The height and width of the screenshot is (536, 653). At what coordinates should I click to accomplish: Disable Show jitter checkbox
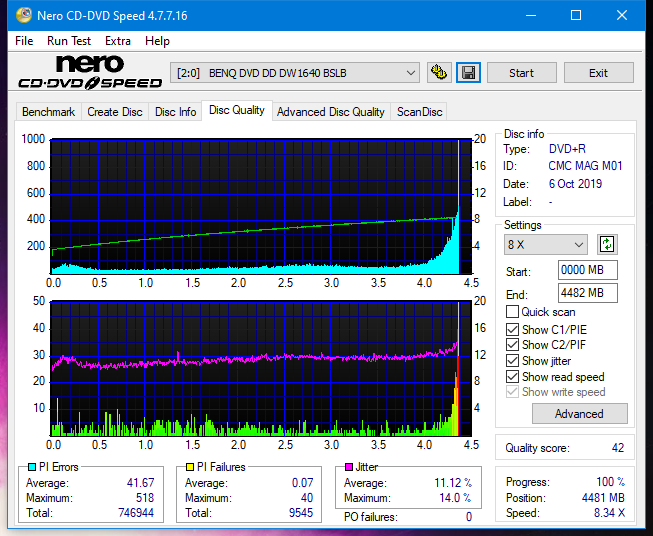click(x=512, y=361)
